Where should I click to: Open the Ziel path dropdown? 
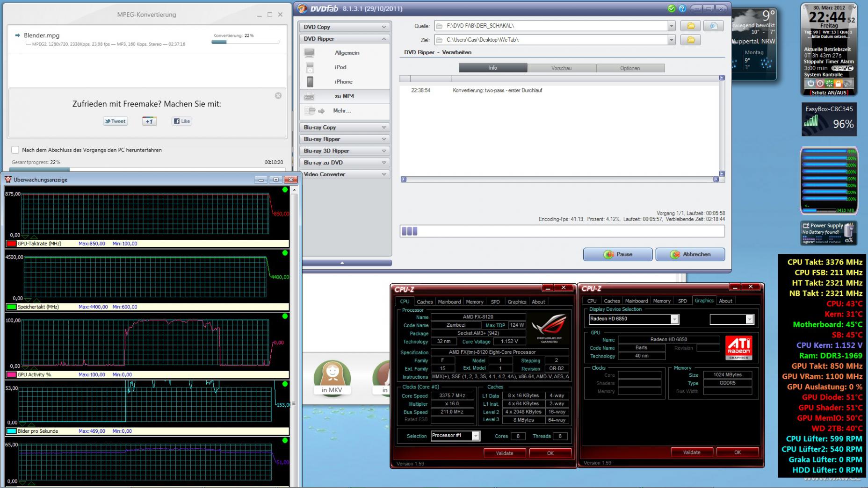coord(672,40)
